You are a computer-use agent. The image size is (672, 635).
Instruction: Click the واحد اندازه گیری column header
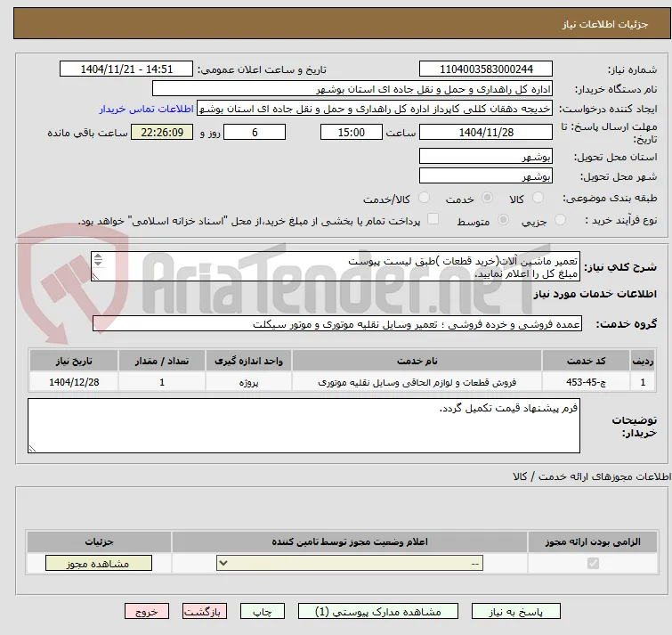[x=248, y=361]
